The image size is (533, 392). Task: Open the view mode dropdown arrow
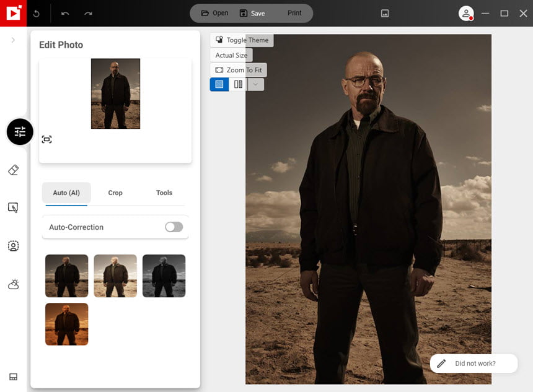[255, 84]
